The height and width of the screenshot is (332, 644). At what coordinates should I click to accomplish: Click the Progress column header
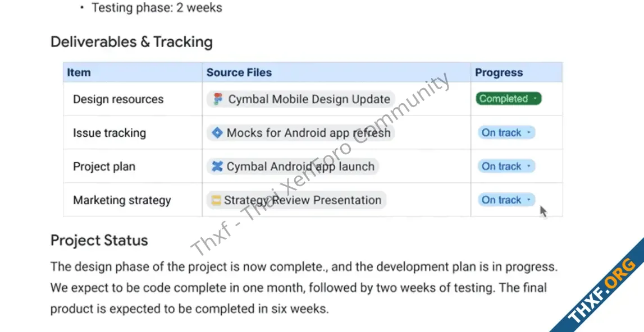click(x=517, y=72)
